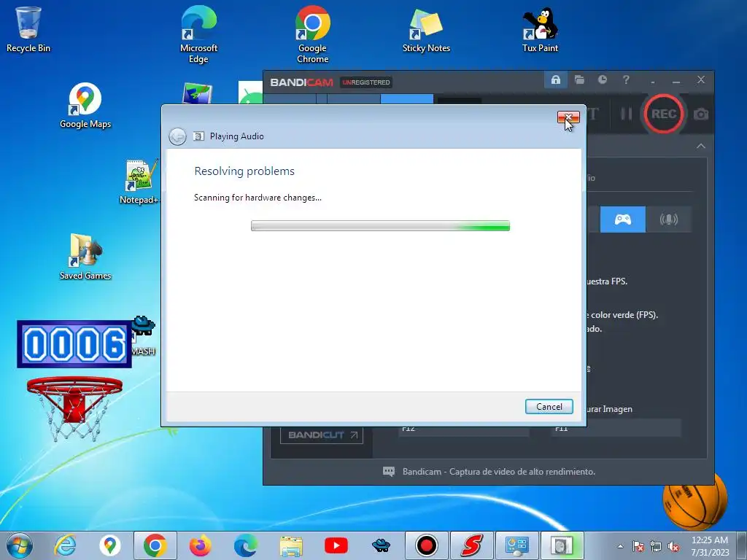The image size is (747, 560).
Task: Open Recycle Bin on desktop
Action: [28, 29]
